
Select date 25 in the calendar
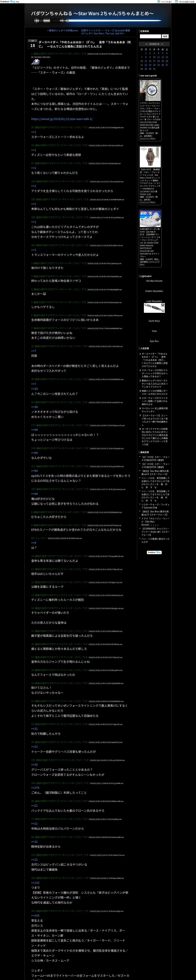coord(158,65)
